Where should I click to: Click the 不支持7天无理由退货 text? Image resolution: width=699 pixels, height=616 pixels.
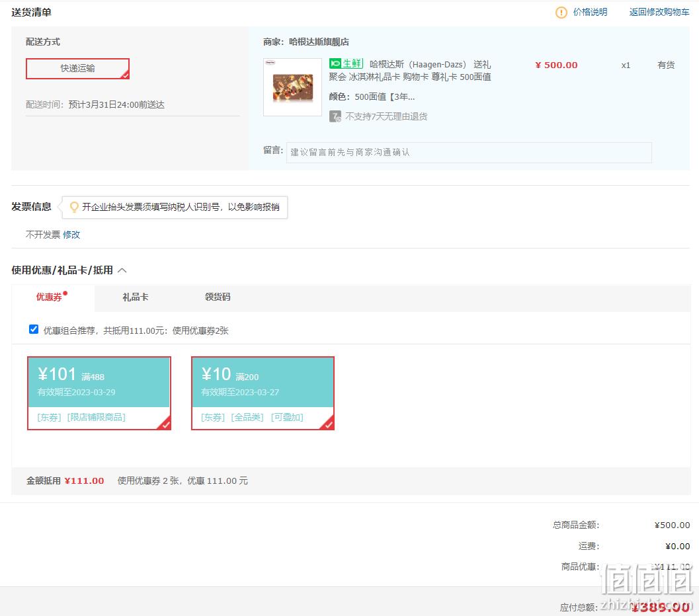pyautogui.click(x=386, y=117)
